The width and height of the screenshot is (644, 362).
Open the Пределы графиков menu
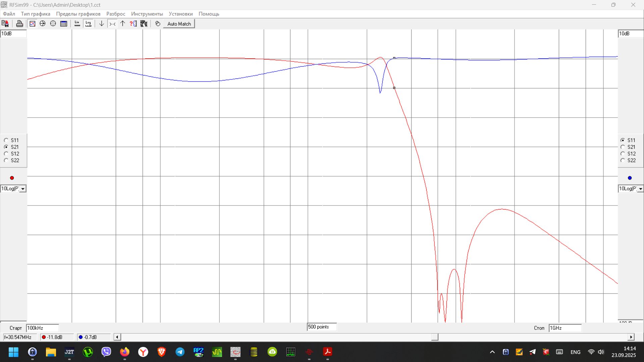click(78, 14)
